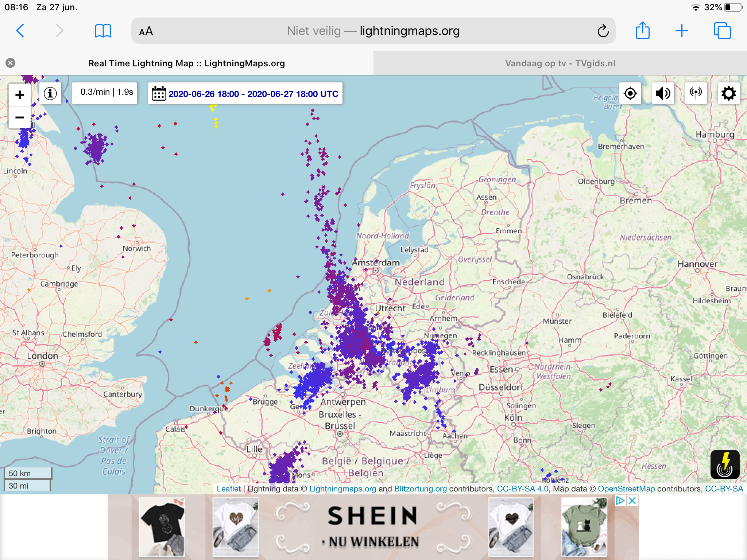
Task: Show all open tabs overview
Action: 722,31
